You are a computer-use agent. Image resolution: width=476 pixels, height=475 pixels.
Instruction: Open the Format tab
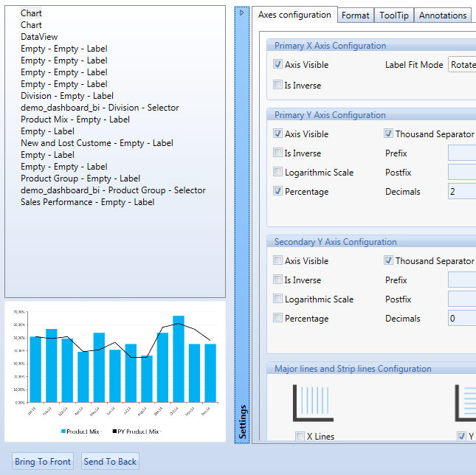click(356, 15)
